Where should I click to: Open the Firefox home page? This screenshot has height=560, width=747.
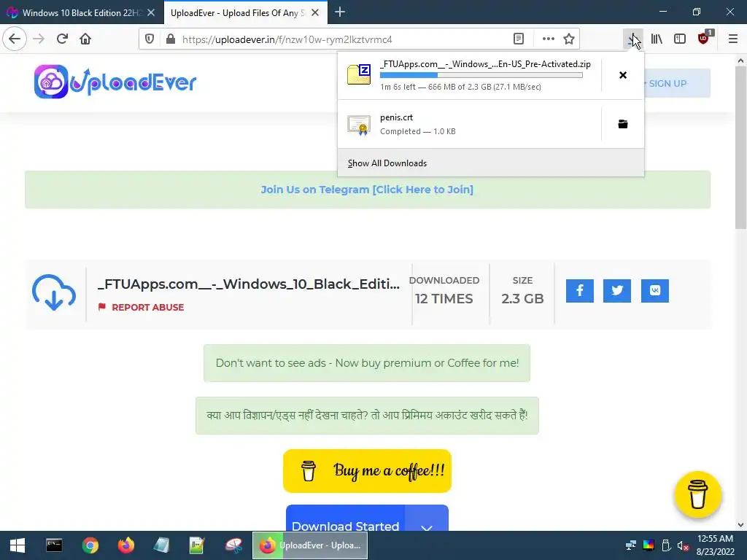click(85, 39)
